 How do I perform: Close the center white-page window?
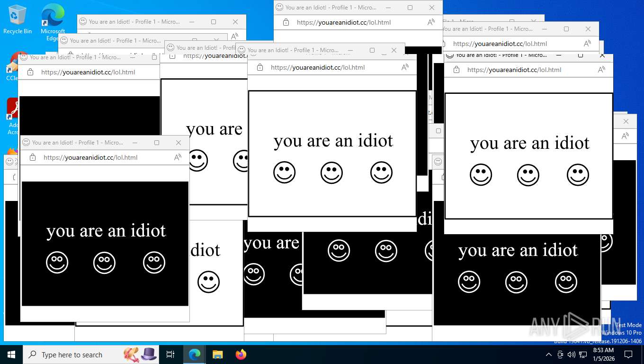(394, 50)
